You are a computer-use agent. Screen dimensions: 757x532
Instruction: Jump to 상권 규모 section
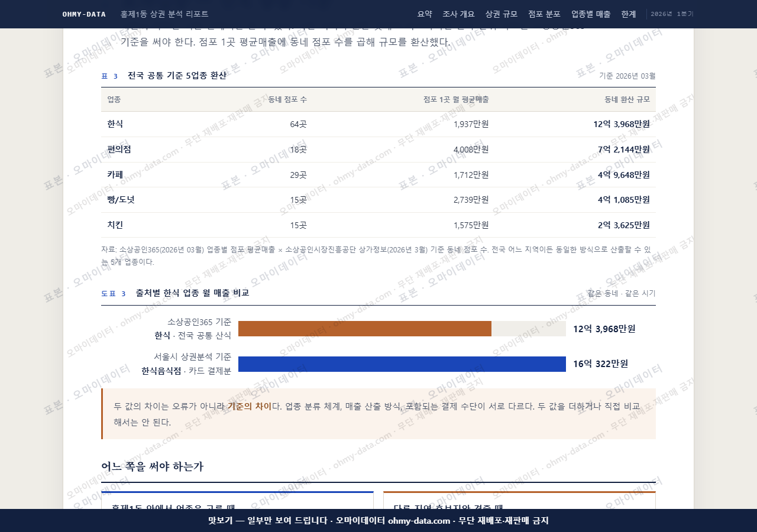point(501,14)
